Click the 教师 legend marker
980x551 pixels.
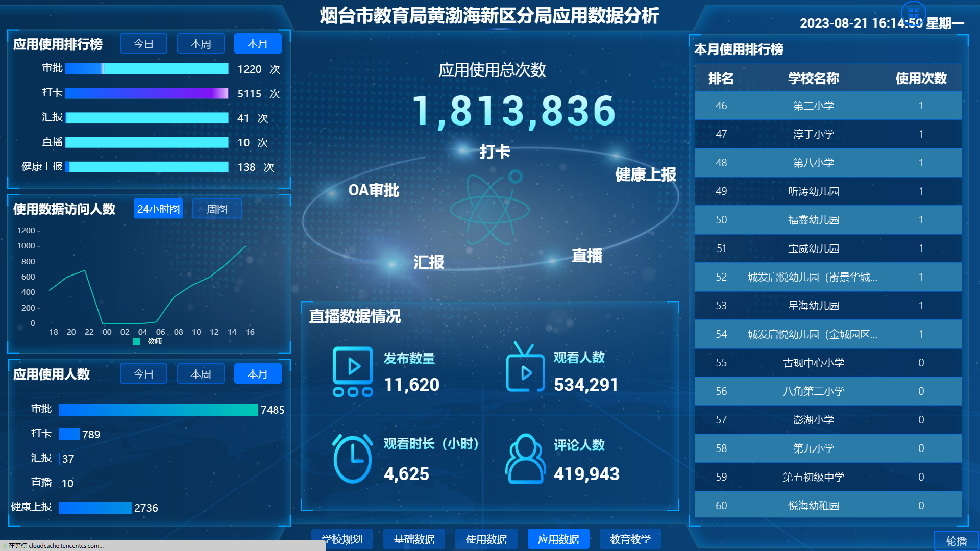coord(136,342)
